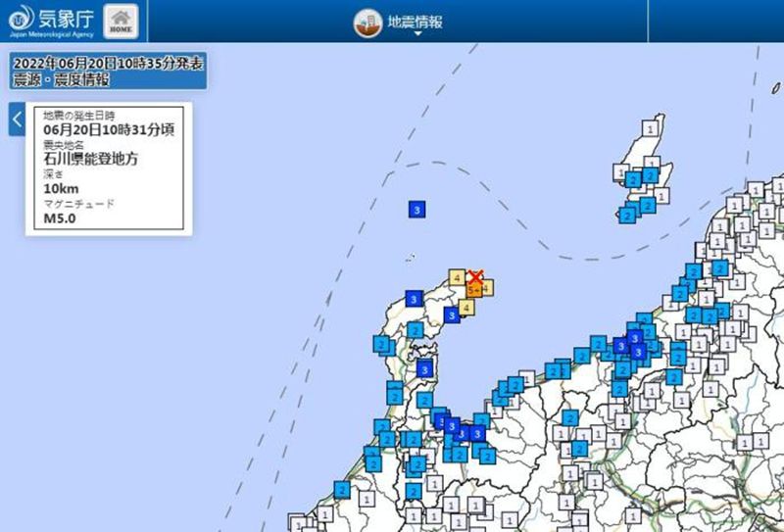This screenshot has width=784, height=532.
Task: Select the isolated offshore intensity 3 marker
Action: 417,210
